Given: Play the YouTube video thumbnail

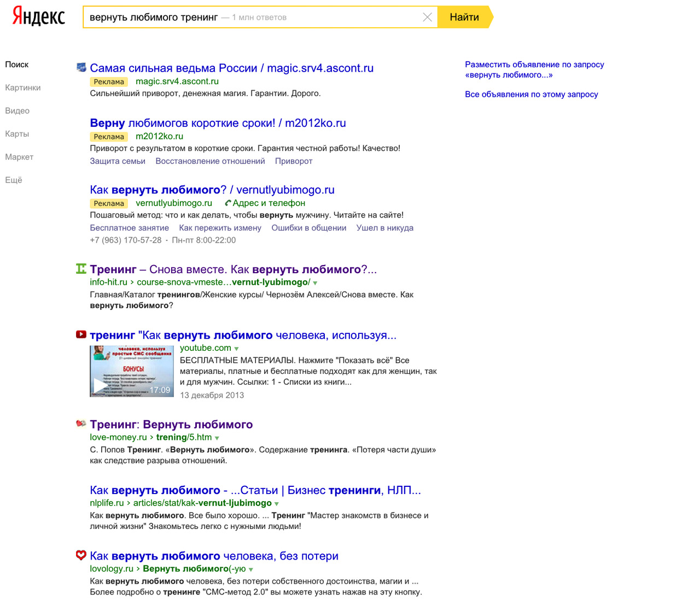Looking at the screenshot, I should pos(132,371).
